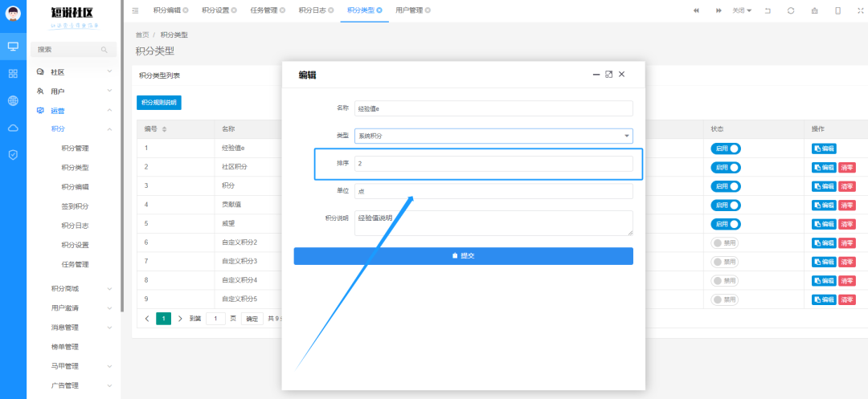Close the 积分编辑 tab with its x icon
This screenshot has height=399, width=868.
[185, 10]
